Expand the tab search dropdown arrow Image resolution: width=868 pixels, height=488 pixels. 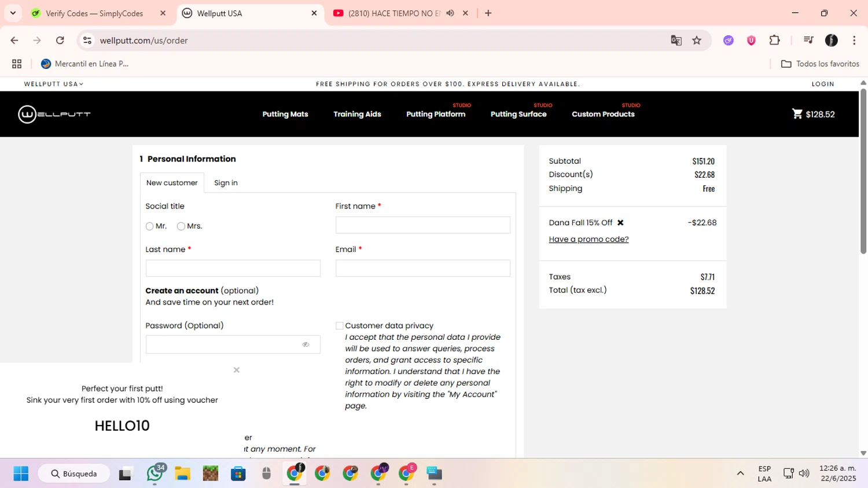tap(13, 13)
